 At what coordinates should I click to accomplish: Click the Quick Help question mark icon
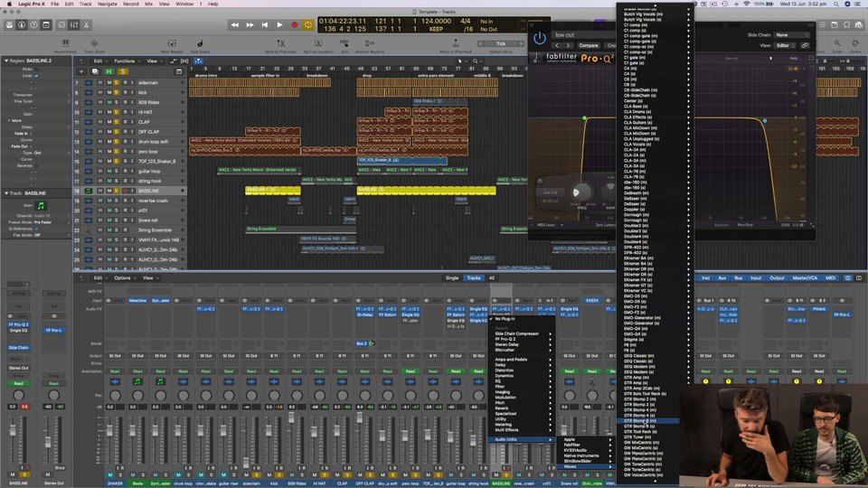click(x=33, y=25)
